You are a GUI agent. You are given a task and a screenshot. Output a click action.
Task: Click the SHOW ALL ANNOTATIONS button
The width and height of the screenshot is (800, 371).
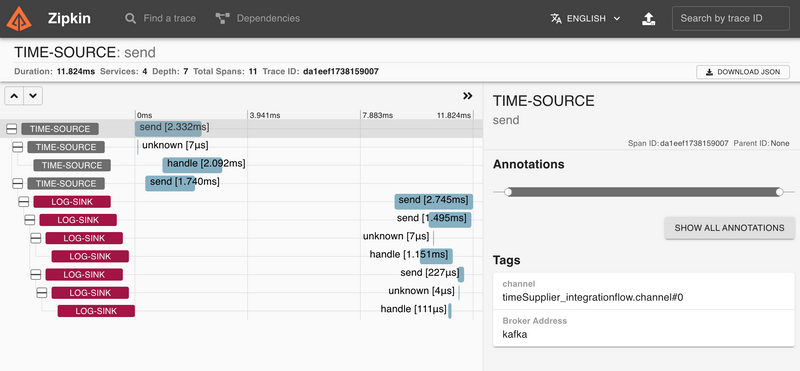(x=730, y=228)
